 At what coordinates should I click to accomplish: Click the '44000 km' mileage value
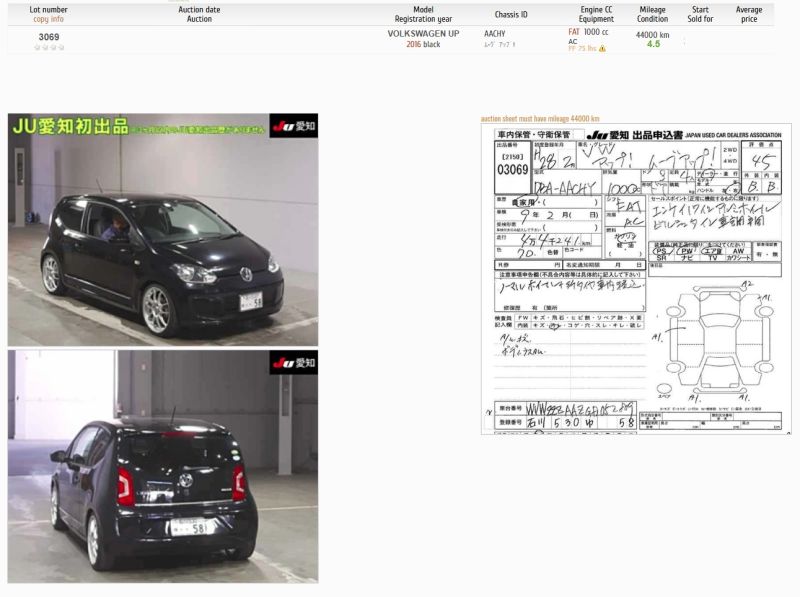click(x=653, y=35)
